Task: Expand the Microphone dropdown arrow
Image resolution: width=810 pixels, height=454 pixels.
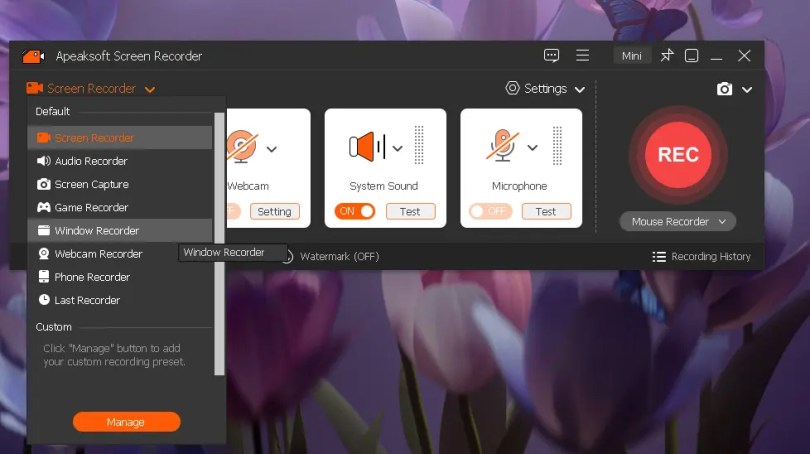Action: coord(533,148)
